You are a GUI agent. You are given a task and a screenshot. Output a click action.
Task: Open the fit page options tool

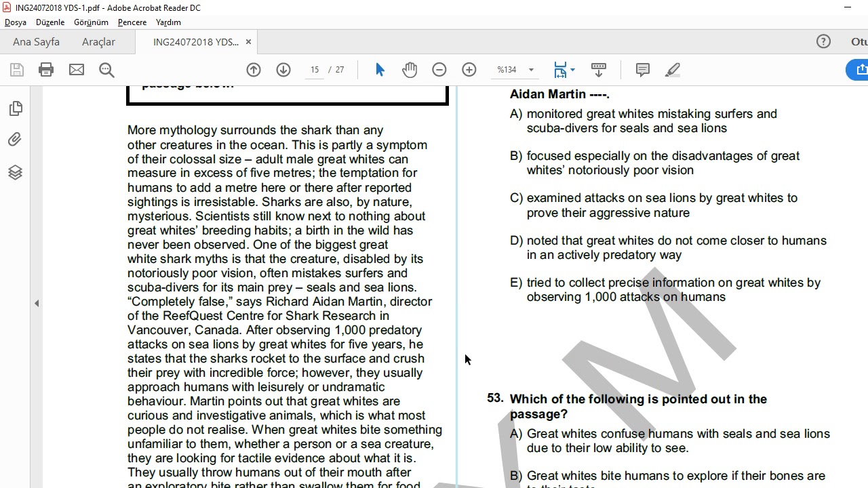(560, 70)
